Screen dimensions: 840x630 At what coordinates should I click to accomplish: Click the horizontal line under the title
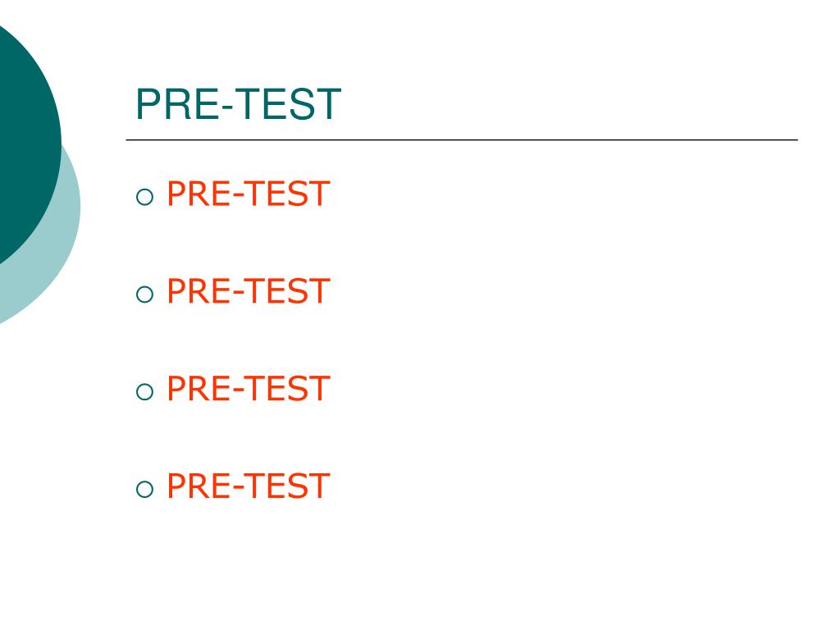coord(462,139)
